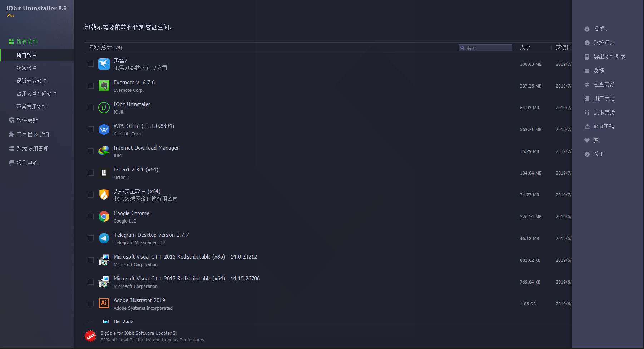Click the check for updates arrows icon

tap(587, 85)
